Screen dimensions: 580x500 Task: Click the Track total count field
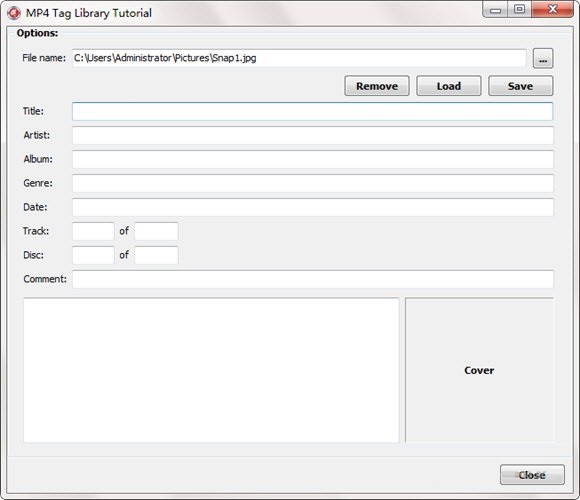[x=156, y=231]
